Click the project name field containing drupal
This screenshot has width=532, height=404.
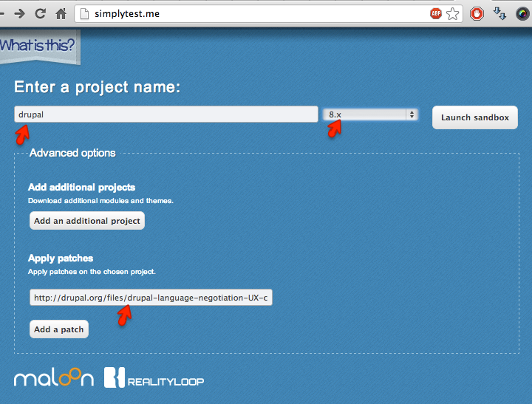point(166,114)
